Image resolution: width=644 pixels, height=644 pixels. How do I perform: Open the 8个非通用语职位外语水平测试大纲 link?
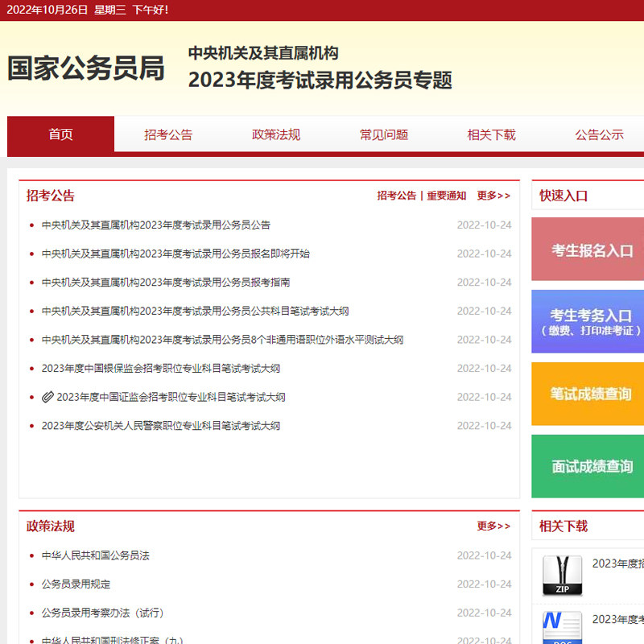point(222,340)
